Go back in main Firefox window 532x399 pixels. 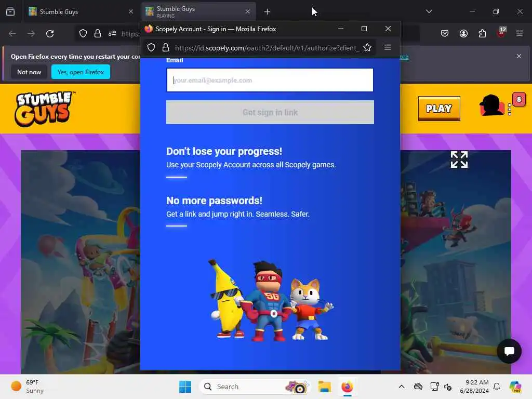pos(12,34)
